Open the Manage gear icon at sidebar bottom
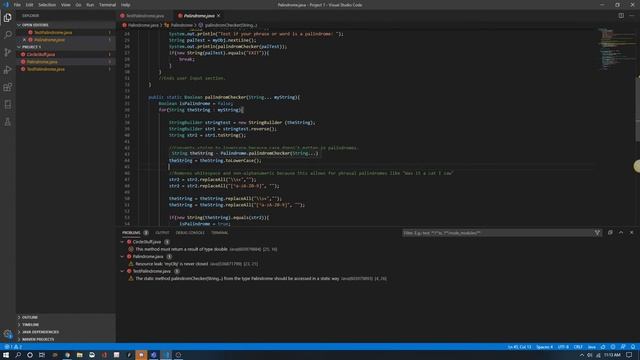 (8, 334)
